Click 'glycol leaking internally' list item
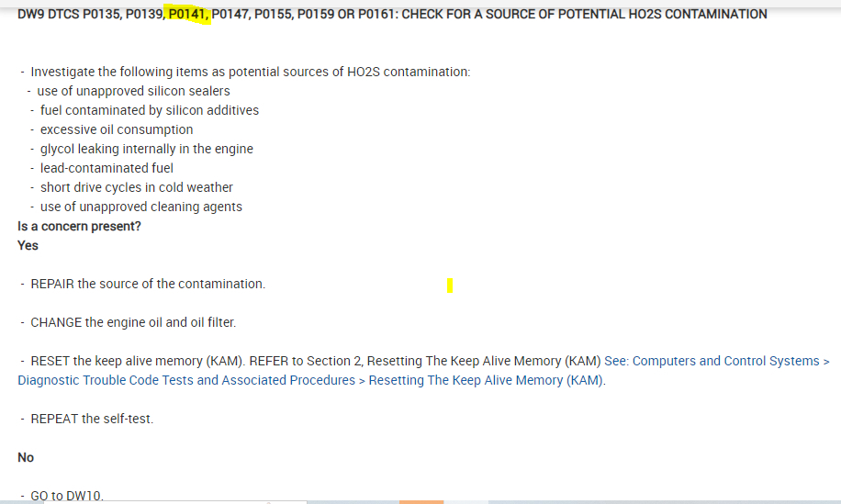841x504 pixels. click(x=146, y=149)
